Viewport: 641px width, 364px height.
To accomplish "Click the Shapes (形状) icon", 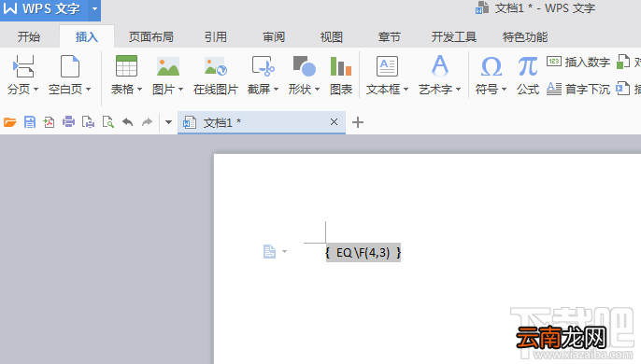I will click(x=305, y=66).
